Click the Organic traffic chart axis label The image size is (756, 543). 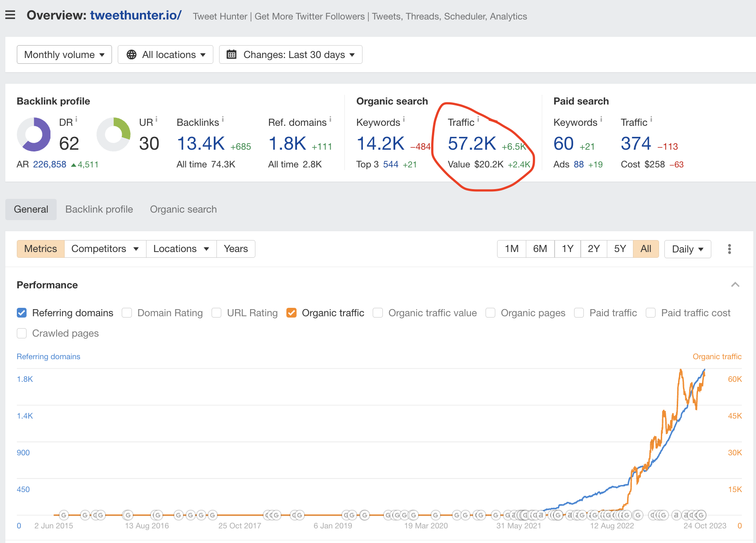tap(717, 357)
